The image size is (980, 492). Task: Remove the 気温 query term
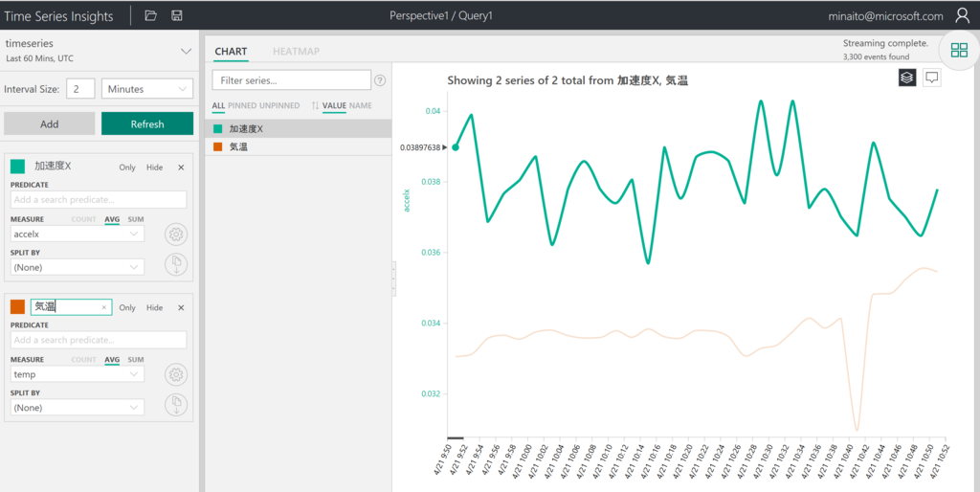[x=181, y=307]
